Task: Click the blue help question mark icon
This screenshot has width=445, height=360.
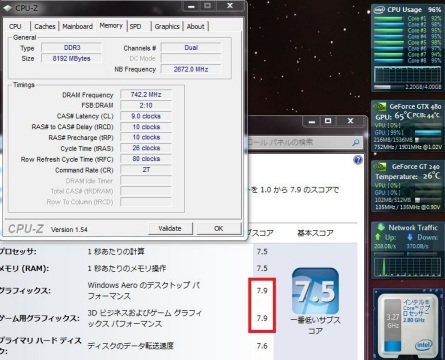Action: tap(358, 160)
